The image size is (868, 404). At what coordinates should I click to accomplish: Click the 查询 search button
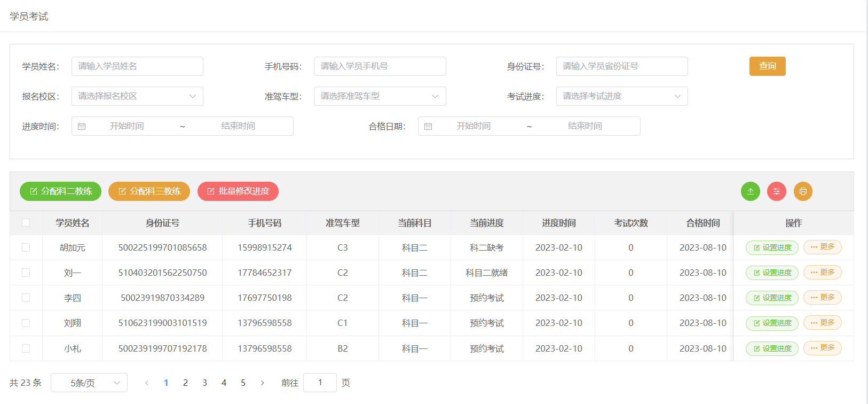tap(767, 66)
